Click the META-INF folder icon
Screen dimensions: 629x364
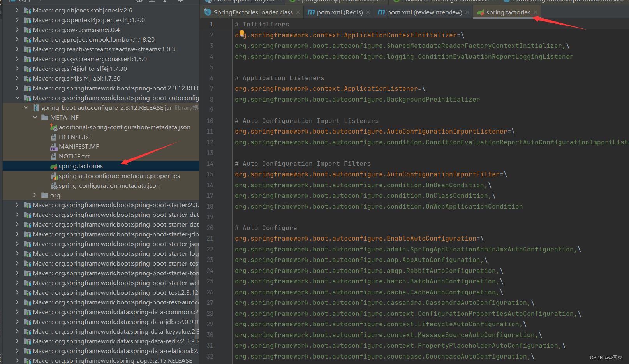click(x=45, y=117)
